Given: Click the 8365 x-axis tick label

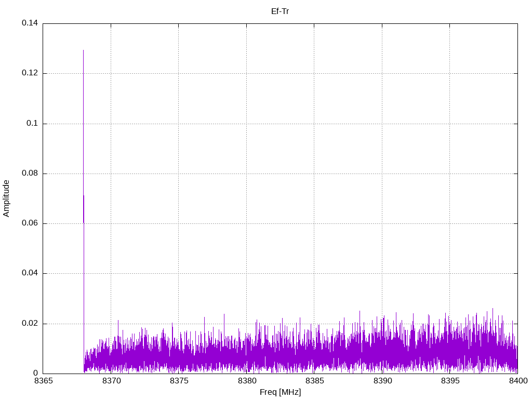Looking at the screenshot, I should 43,382.
